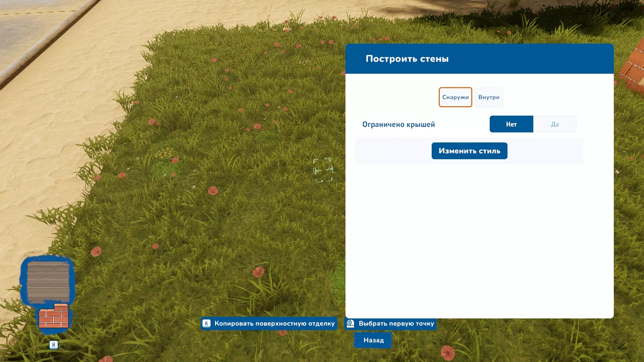Switch to the Снаружи tab
This screenshot has width=644, height=362.
[x=455, y=97]
